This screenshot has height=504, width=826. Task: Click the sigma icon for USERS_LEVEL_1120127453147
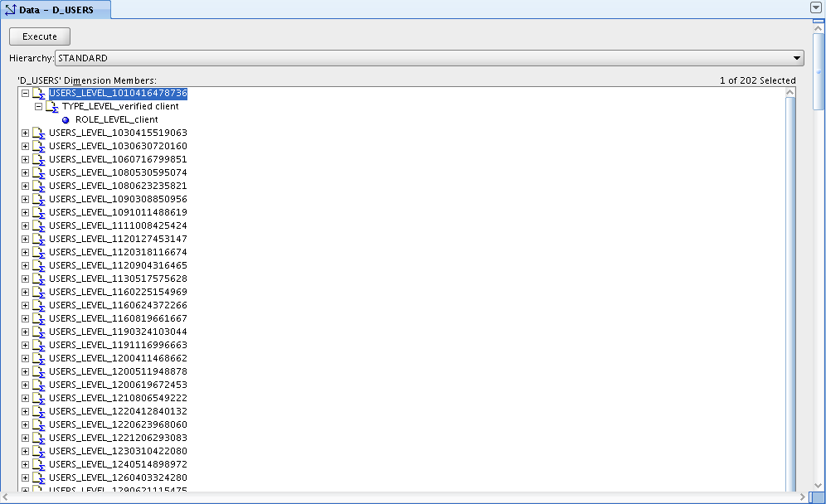(x=38, y=239)
